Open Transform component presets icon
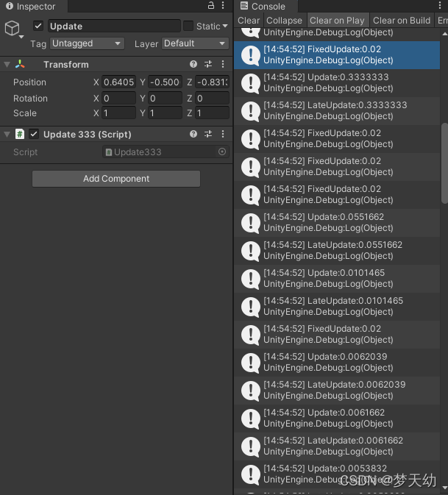 [208, 65]
